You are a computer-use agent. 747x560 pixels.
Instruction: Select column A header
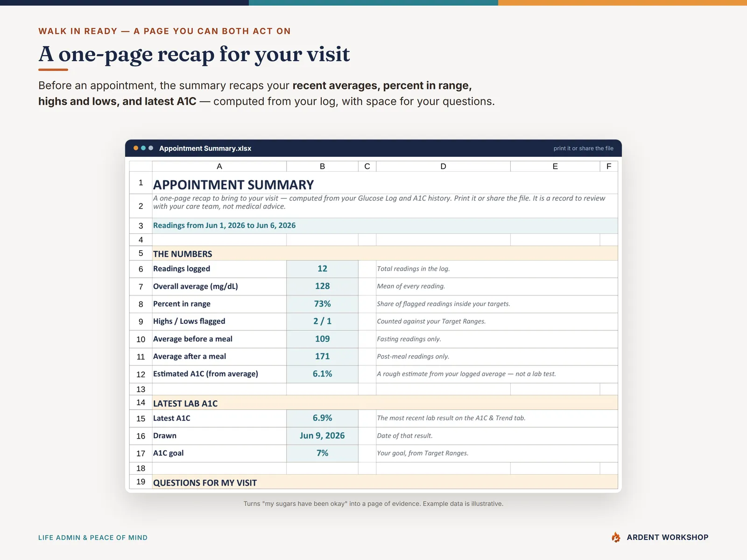click(x=219, y=166)
